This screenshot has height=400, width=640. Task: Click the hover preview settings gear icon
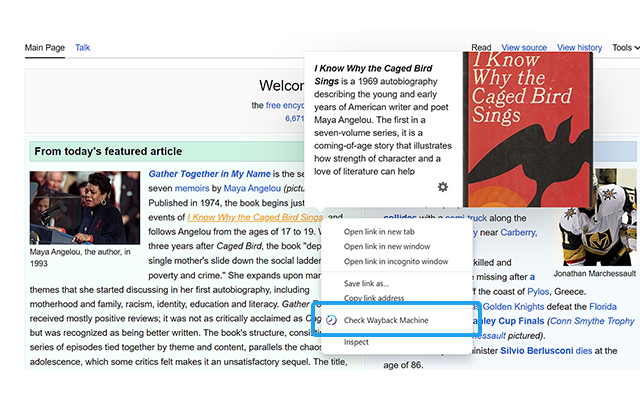[x=443, y=188]
